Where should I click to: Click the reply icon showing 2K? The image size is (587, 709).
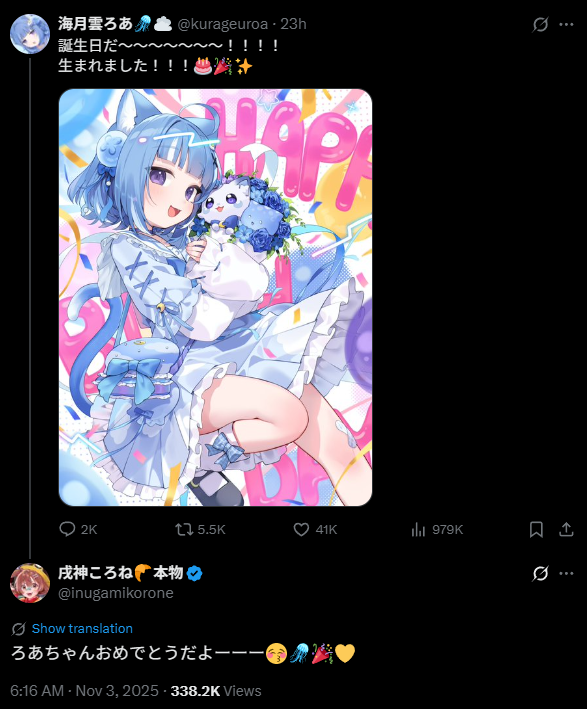point(67,529)
